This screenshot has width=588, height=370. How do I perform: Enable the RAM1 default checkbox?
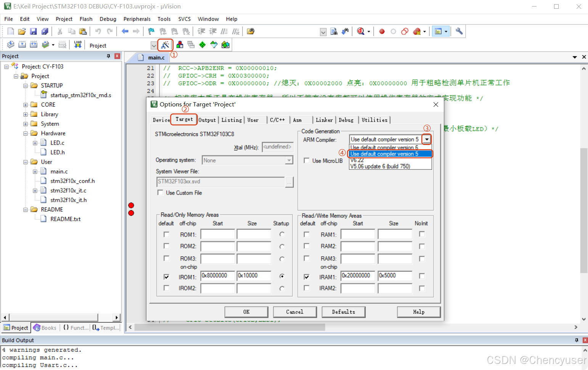[307, 234]
